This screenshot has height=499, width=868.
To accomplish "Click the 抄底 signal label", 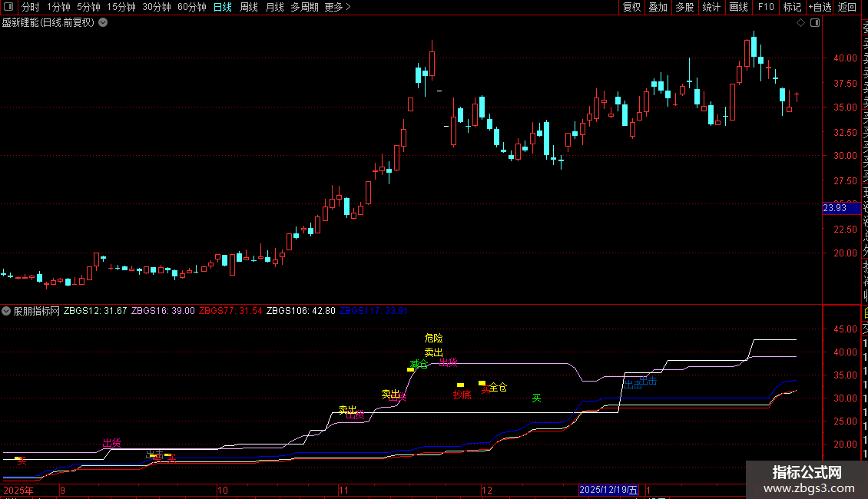I will 462,395.
